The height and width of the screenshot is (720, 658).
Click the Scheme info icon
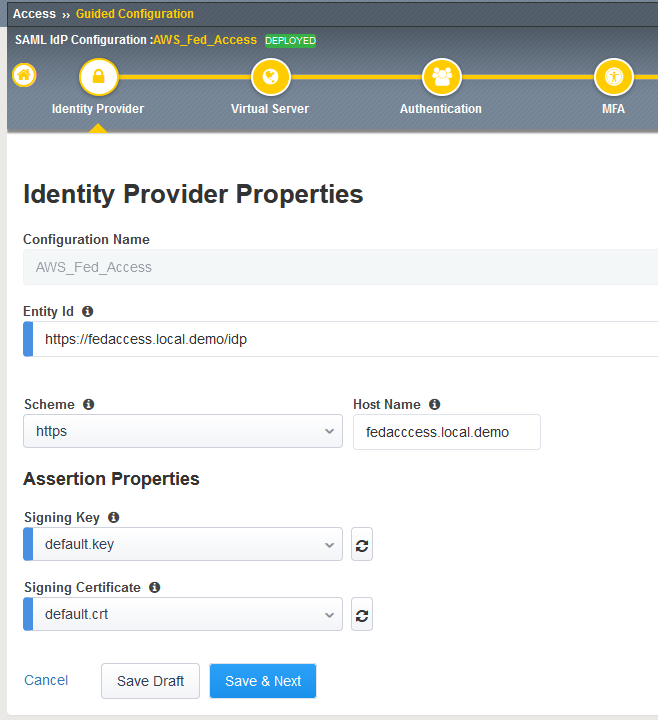(x=89, y=405)
